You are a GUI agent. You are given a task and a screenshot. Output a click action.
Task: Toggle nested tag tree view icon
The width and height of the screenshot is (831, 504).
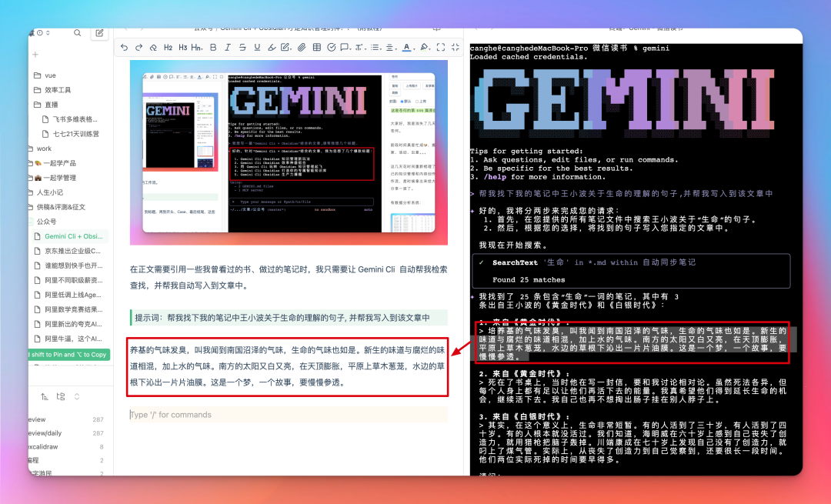click(x=61, y=396)
